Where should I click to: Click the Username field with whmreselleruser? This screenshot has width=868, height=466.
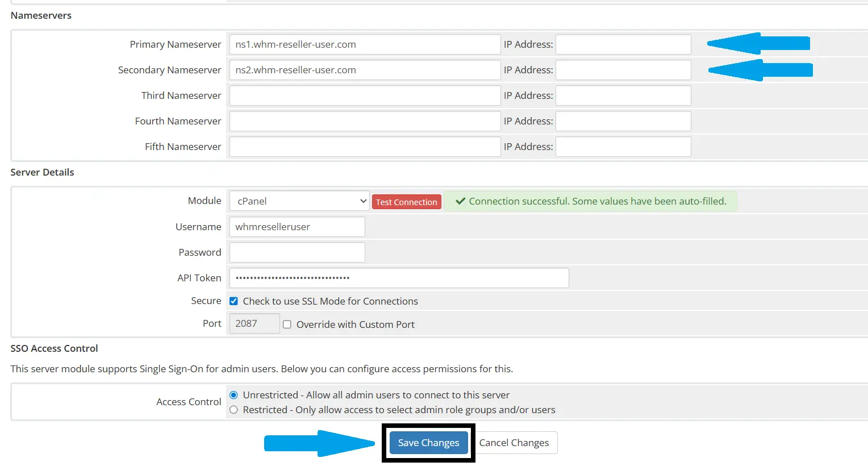[x=297, y=227]
